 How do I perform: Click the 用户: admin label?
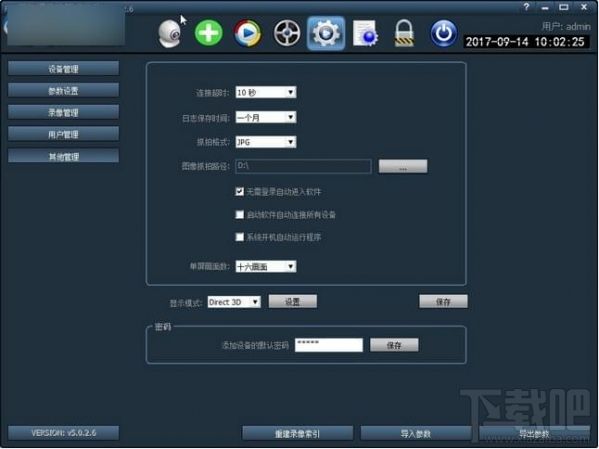[566, 26]
